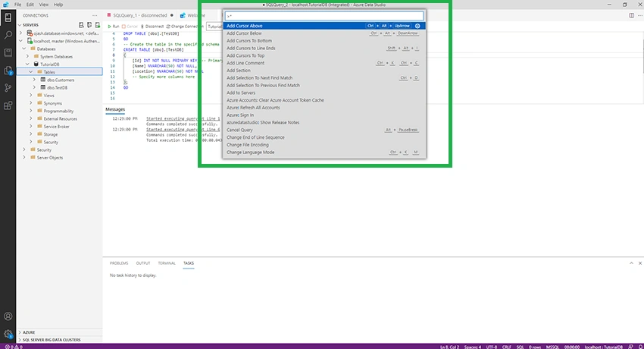Open editor More Actions ellipsis at top right
The image size is (644, 349).
point(640,16)
